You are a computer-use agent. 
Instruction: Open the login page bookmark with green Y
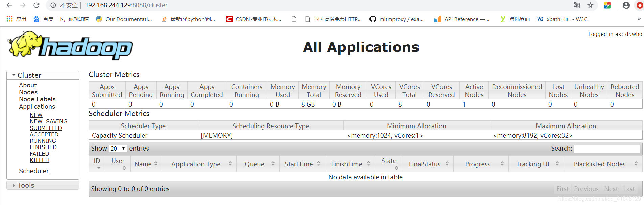coord(515,19)
